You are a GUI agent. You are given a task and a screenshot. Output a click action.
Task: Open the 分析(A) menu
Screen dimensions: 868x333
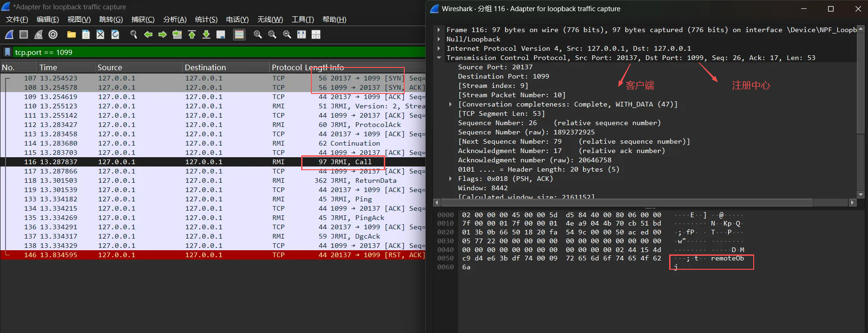[x=175, y=20]
